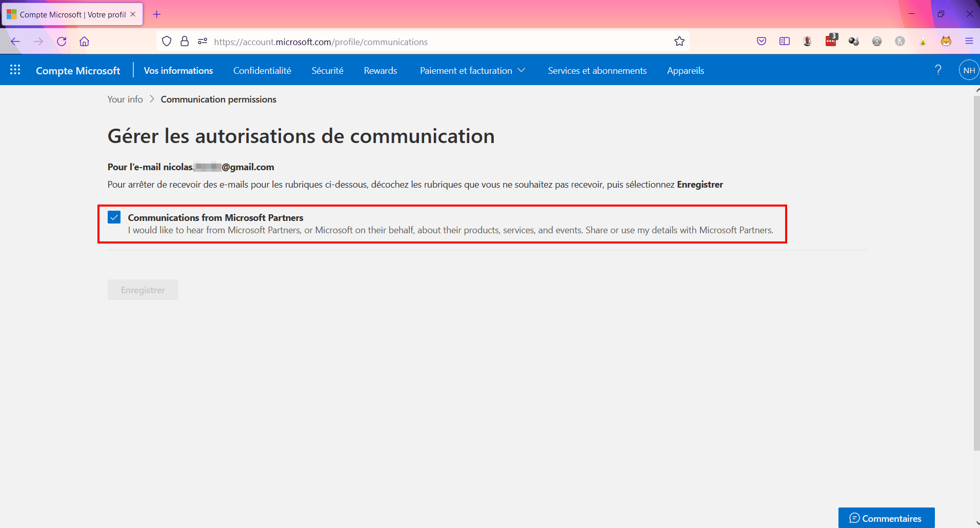Click the Communication permissions breadcrumb text

(x=218, y=99)
